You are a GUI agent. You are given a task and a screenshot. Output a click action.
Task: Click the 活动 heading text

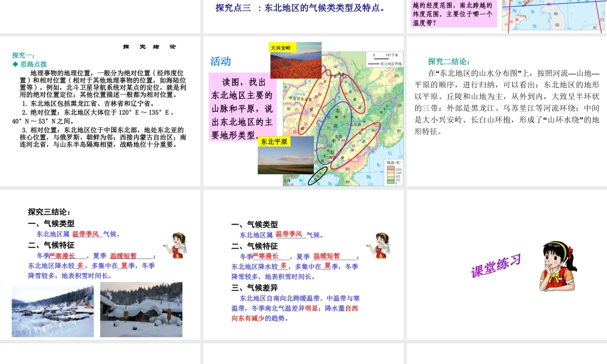[221, 61]
